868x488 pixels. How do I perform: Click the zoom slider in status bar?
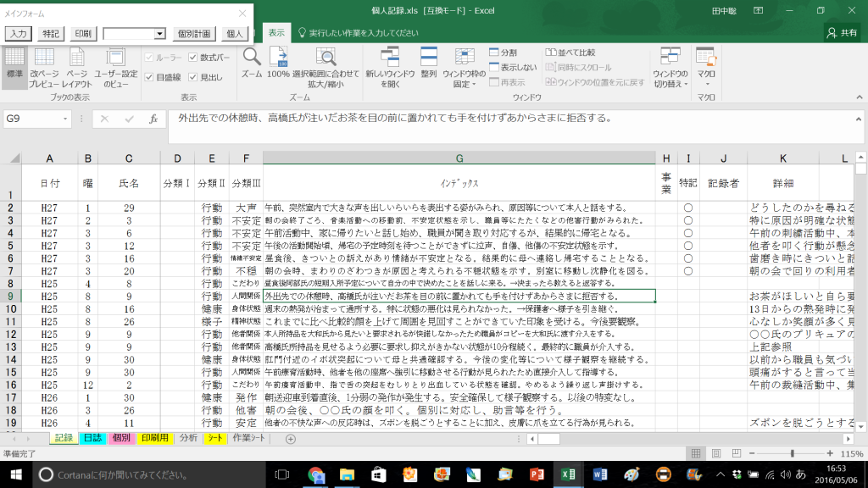pos(792,453)
